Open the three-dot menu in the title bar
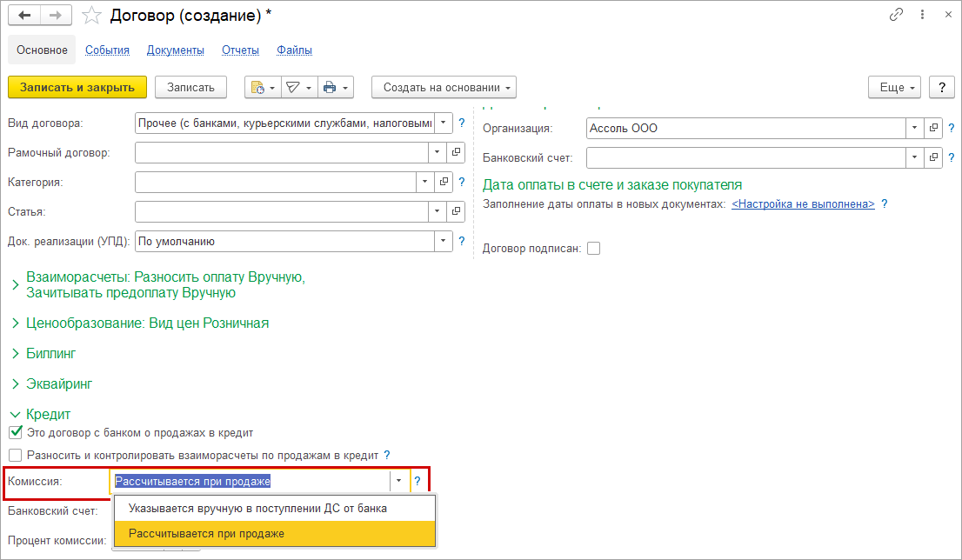The image size is (962, 560). tap(922, 15)
